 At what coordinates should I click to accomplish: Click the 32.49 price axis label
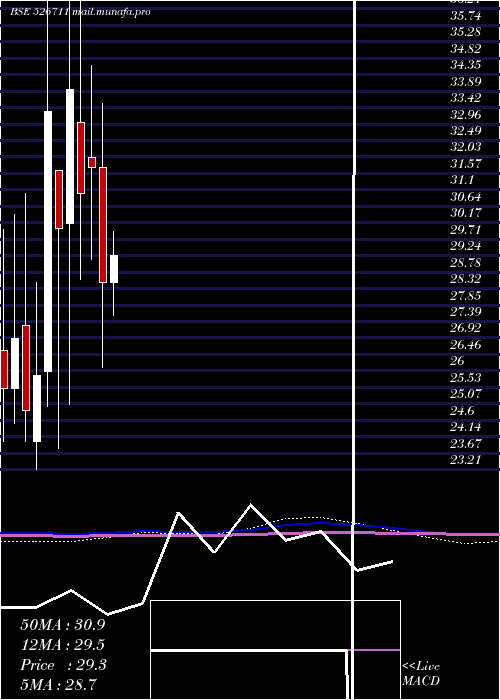pyautogui.click(x=466, y=131)
